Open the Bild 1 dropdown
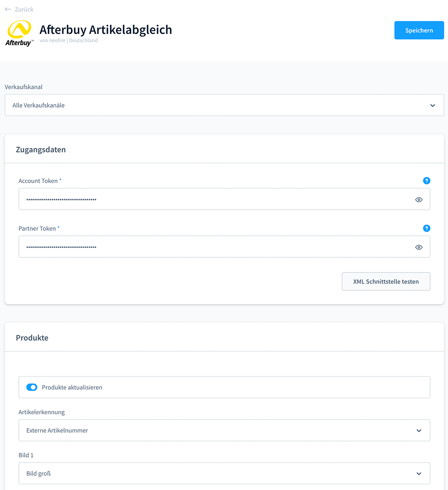Image resolution: width=448 pixels, height=490 pixels. click(224, 473)
